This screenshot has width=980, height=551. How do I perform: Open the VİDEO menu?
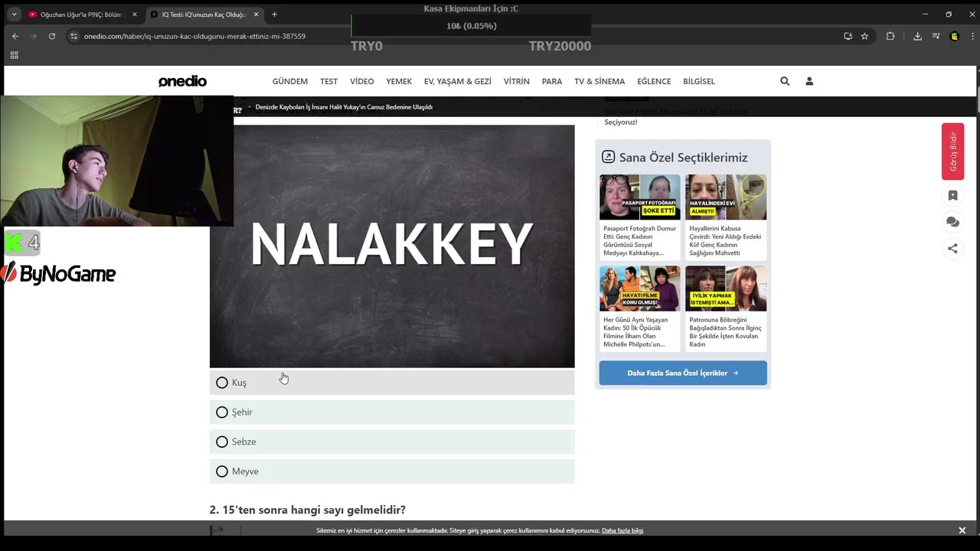[362, 81]
